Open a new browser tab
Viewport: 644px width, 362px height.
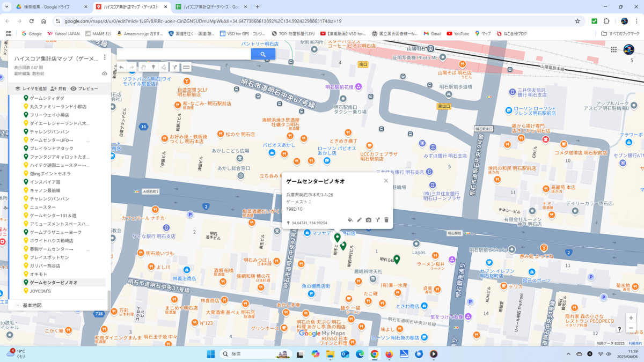(x=258, y=7)
